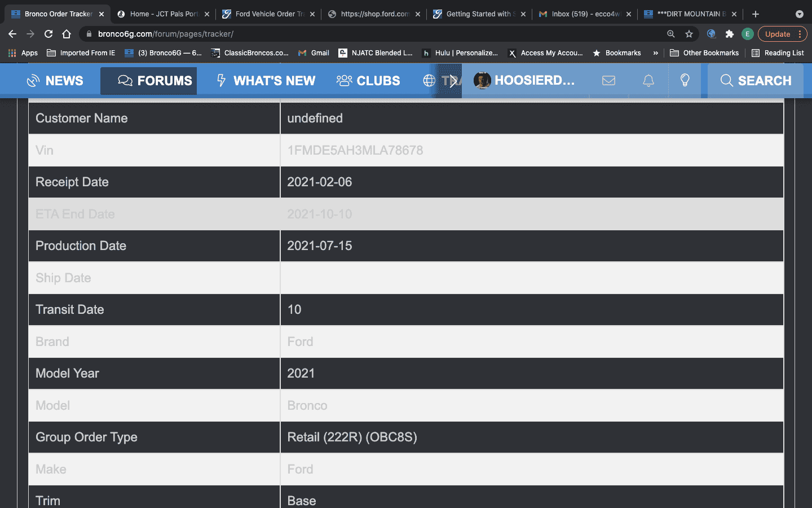Click the SEARCH button in forum header
Image resolution: width=812 pixels, height=508 pixels.
pos(756,81)
